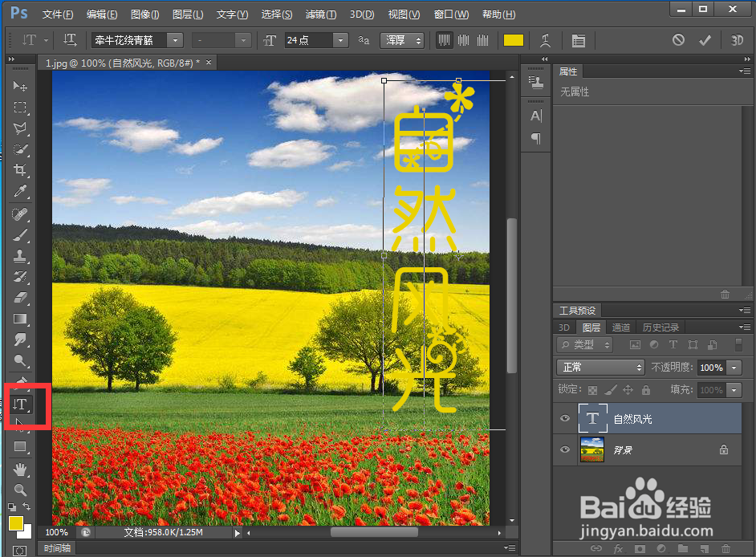Select the Polygonal Lasso tool
Viewport: 756px width, 557px height.
20,128
